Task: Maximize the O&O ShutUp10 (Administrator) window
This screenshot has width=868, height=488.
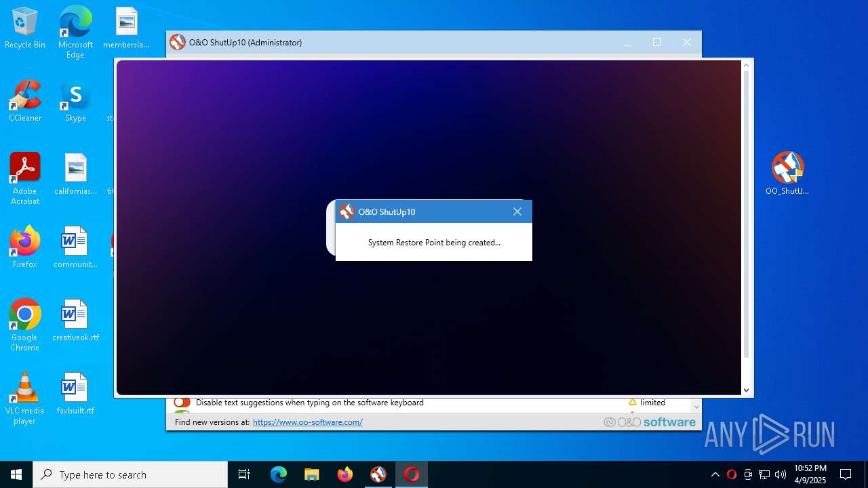Action: click(x=657, y=42)
